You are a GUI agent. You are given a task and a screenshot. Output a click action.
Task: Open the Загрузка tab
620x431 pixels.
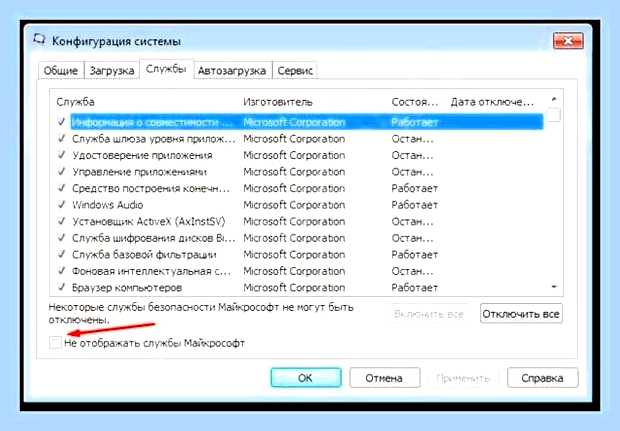[x=112, y=71]
